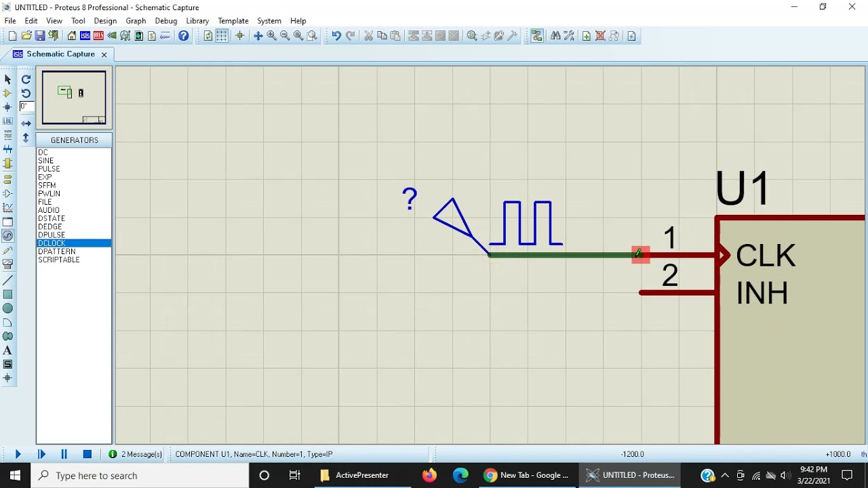This screenshot has width=868, height=488.
Task: Save the project via the floppy icon
Action: [40, 36]
